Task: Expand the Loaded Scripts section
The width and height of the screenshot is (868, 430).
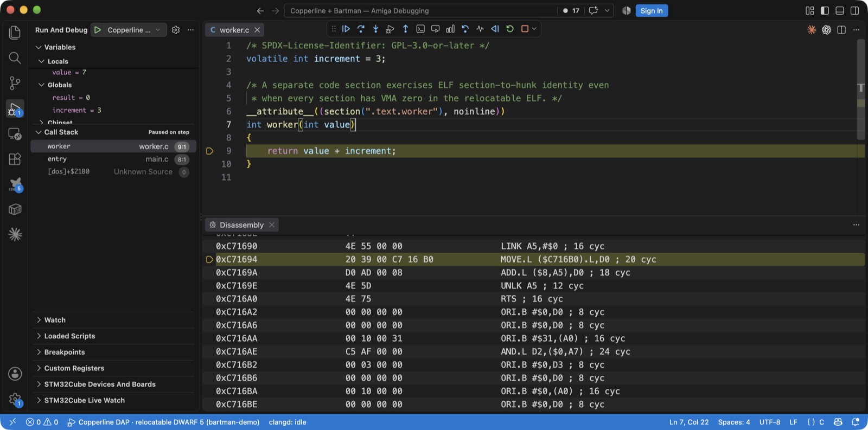Action: pyautogui.click(x=114, y=336)
